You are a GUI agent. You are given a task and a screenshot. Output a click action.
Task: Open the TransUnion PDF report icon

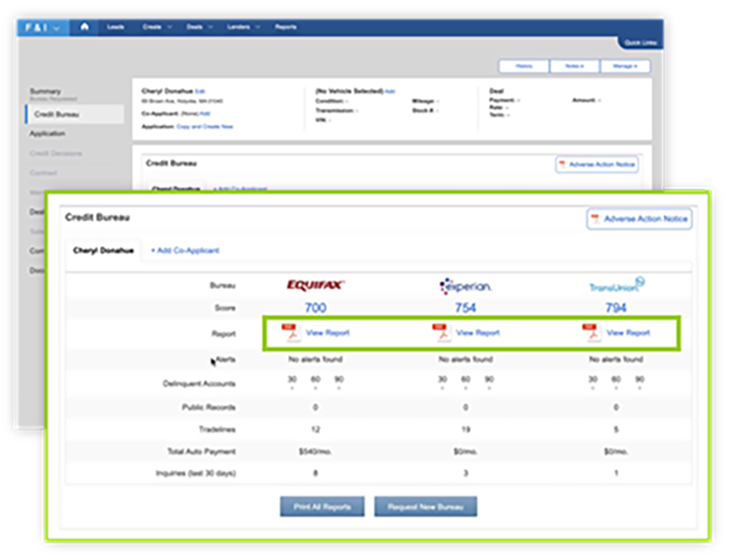591,332
